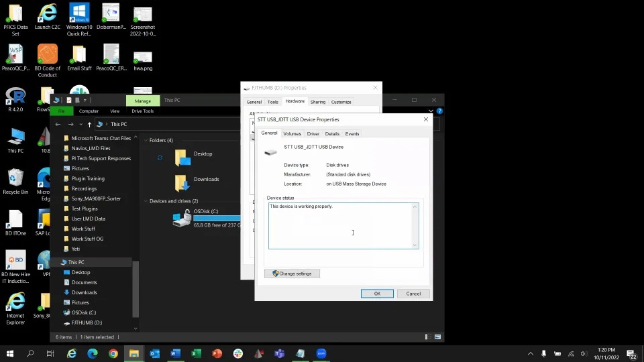The image size is (644, 362).
Task: Open Google Chrome from the taskbar
Action: (x=113, y=353)
